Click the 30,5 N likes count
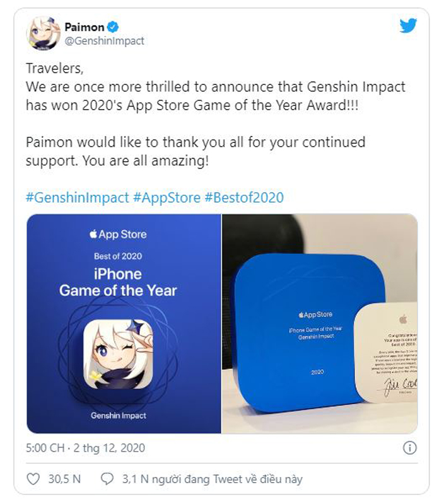Viewport: 444px width, 504px height. click(64, 479)
